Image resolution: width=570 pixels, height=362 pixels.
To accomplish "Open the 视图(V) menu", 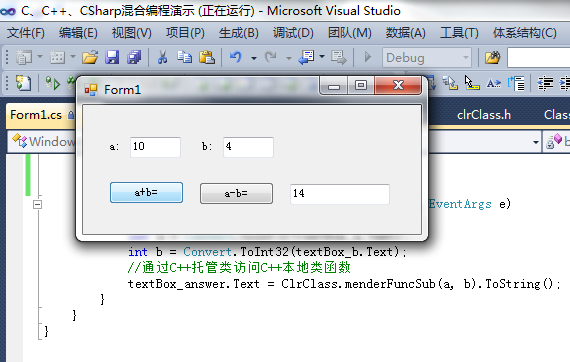I will [x=131, y=33].
